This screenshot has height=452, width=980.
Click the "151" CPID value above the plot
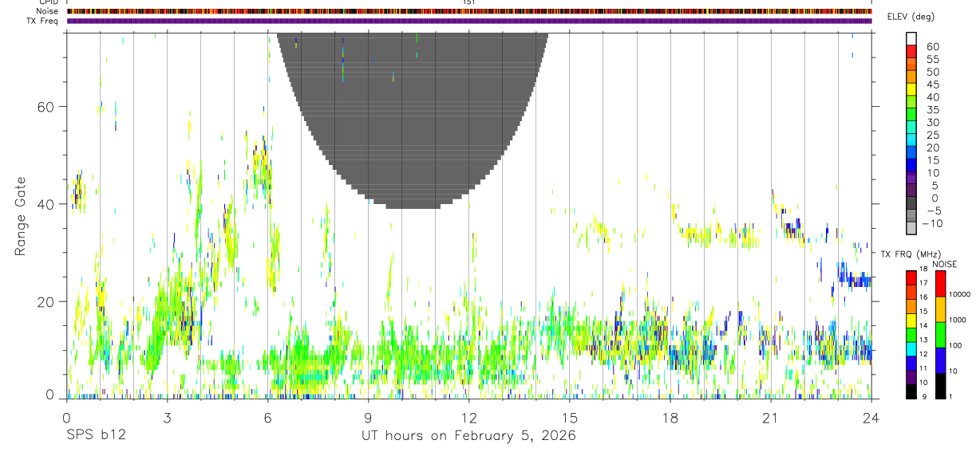469,2
